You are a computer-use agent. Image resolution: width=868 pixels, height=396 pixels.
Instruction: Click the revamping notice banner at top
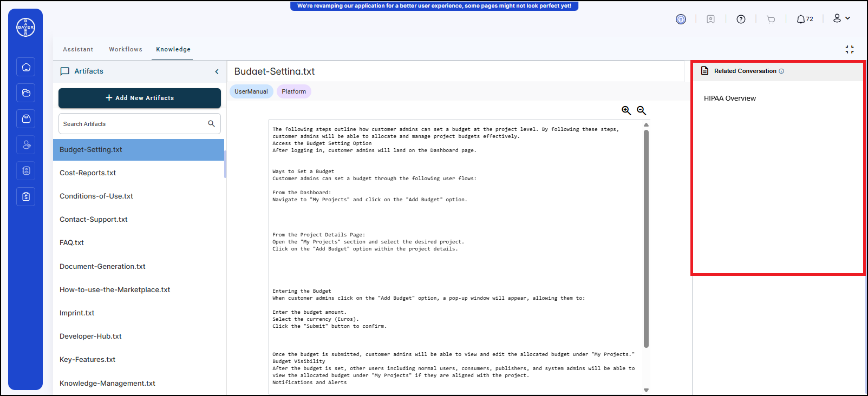click(434, 6)
